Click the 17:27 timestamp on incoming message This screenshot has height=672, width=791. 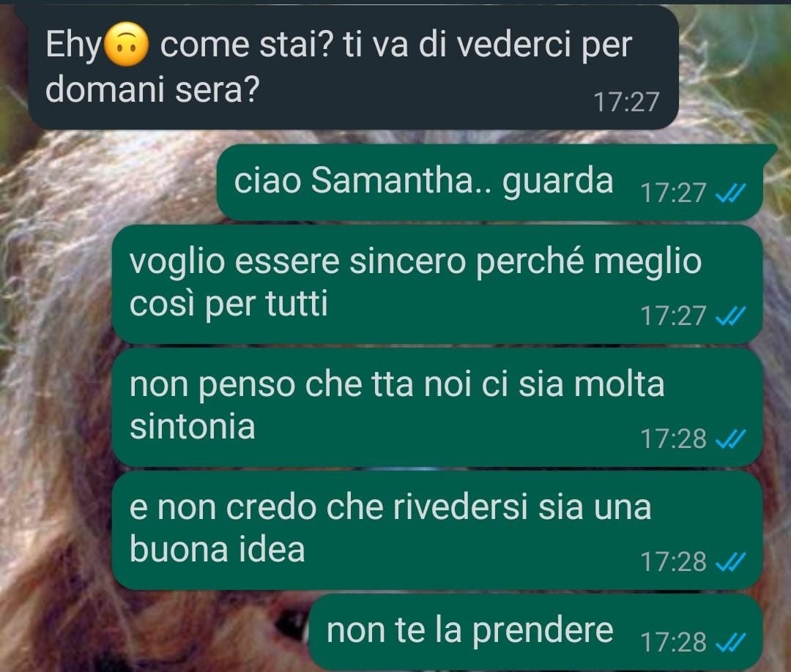[x=626, y=102]
